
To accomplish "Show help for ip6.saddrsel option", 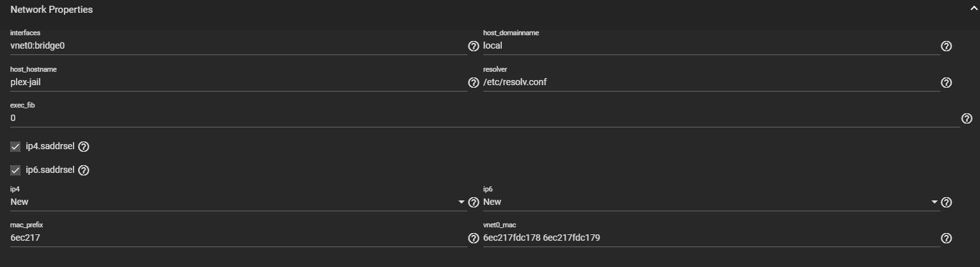I will [x=83, y=170].
